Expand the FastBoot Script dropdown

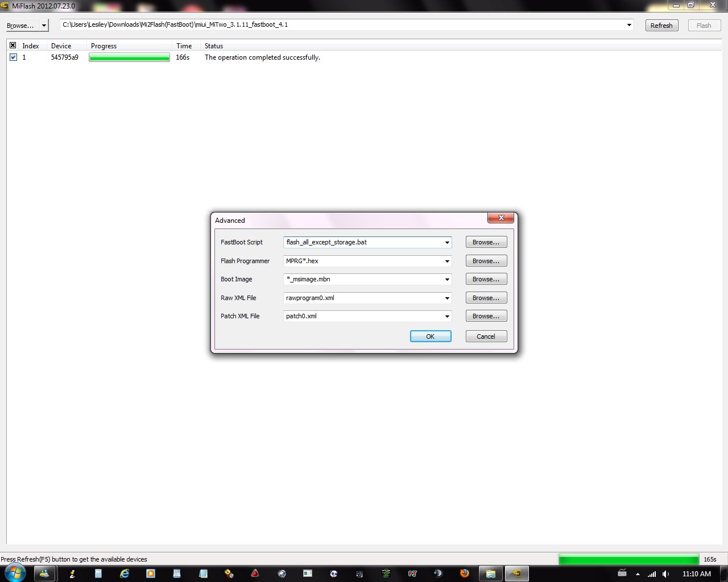[x=447, y=243]
